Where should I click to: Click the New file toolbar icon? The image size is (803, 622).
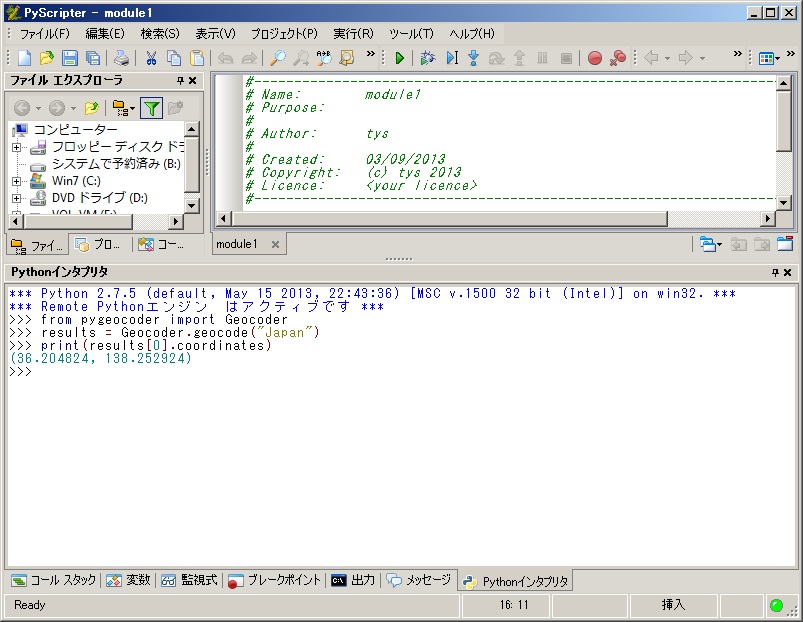click(x=25, y=58)
